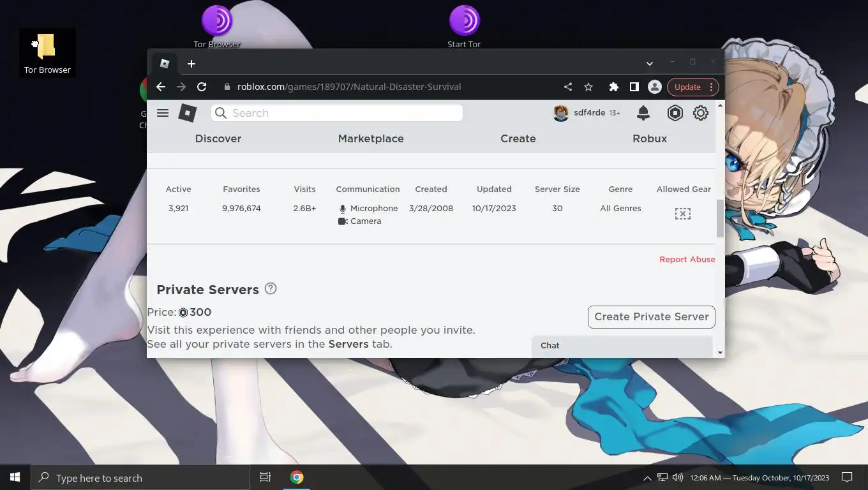Screen dimensions: 868x490
Task: Open the Roblox hamburger navigation menu
Action: pos(163,113)
